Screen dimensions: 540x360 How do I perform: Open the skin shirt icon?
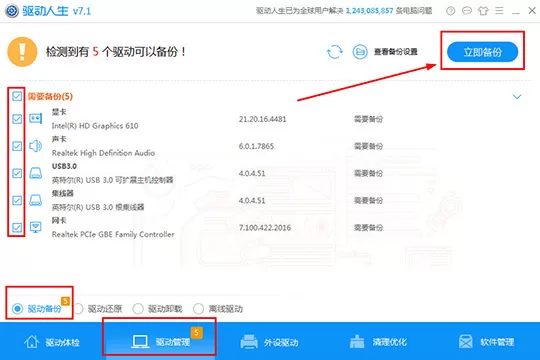coord(483,11)
